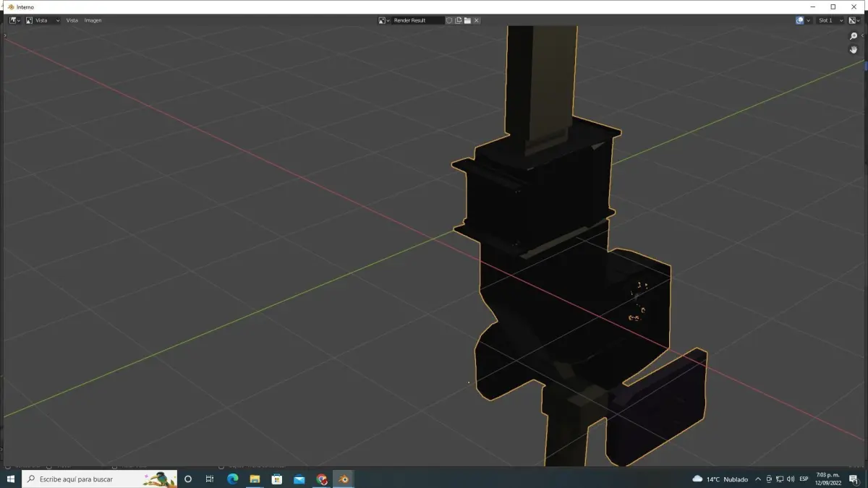Screen dimensions: 868x488
Task: Browse linked images dropdown icon
Action: (x=384, y=20)
